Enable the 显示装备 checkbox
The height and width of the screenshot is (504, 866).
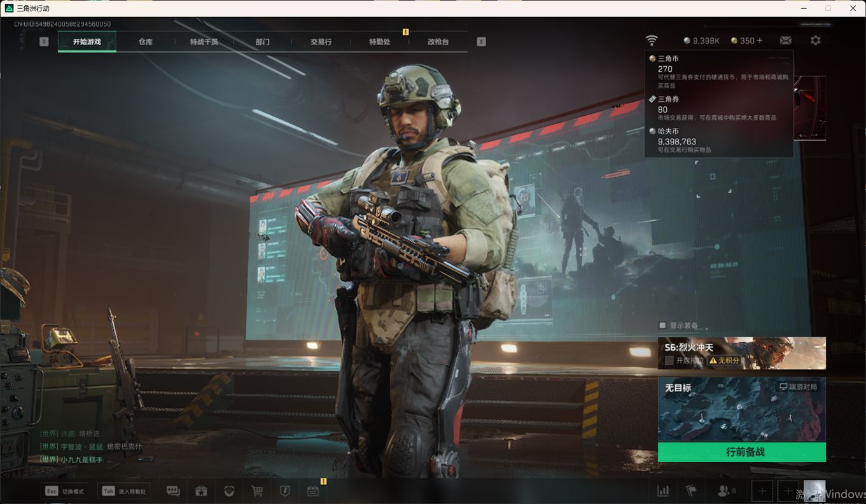(662, 325)
